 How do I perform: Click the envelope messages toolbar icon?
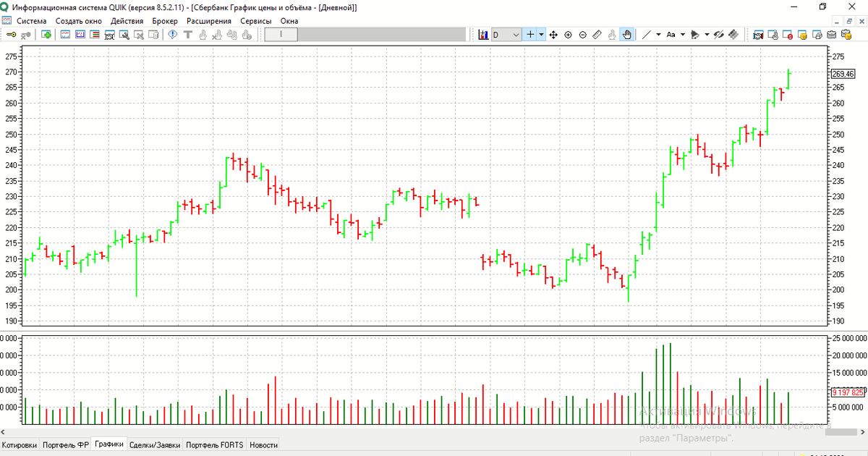click(x=831, y=34)
